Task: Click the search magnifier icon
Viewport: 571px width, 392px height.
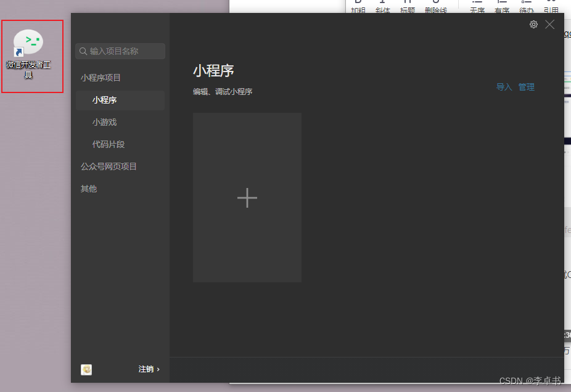Action: [83, 51]
